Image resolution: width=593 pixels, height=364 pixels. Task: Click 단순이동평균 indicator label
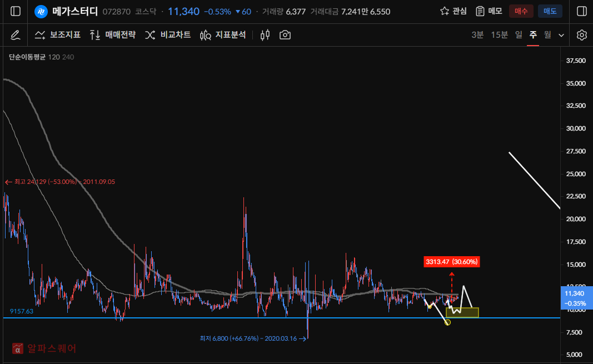(27, 57)
